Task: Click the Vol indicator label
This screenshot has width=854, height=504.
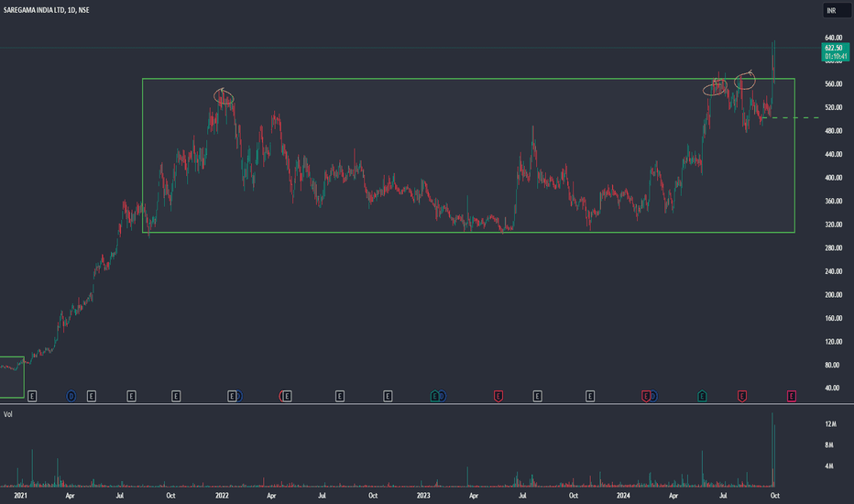Action: pyautogui.click(x=7, y=414)
